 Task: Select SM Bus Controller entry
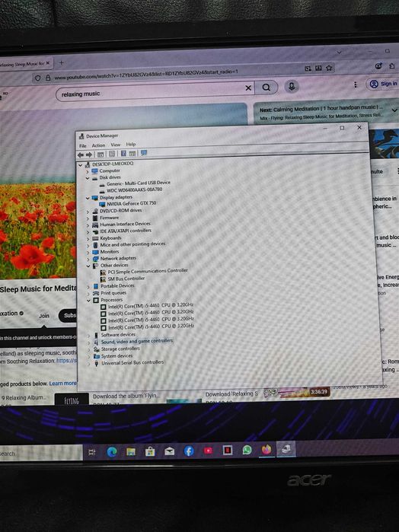pyautogui.click(x=126, y=279)
